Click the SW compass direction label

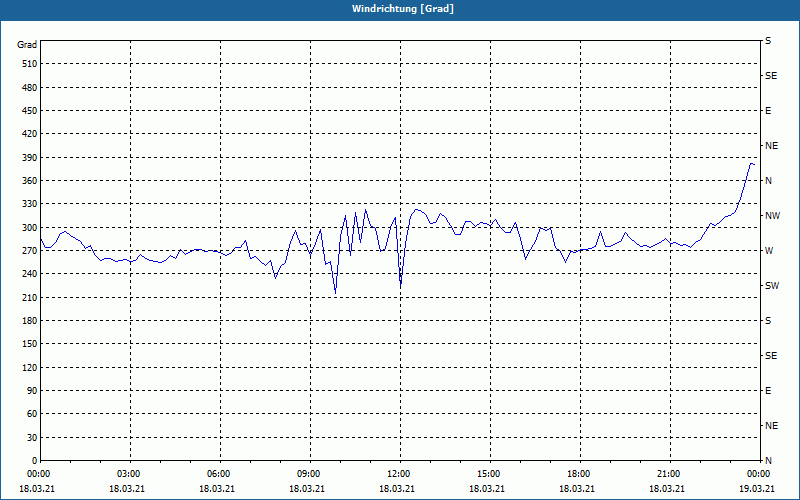click(772, 286)
